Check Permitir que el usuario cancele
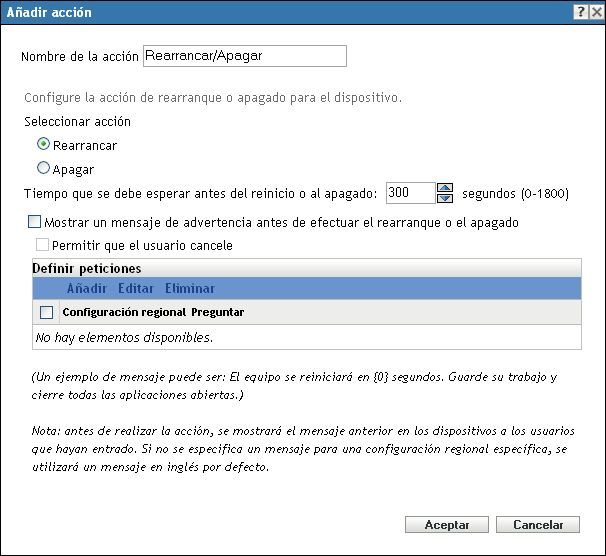 click(x=42, y=244)
